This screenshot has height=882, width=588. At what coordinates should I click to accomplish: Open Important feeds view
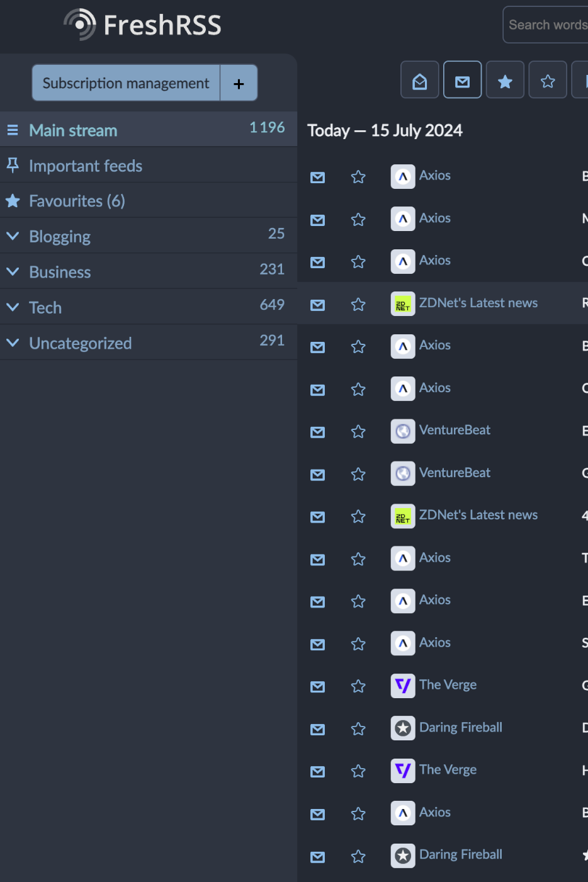pos(86,166)
